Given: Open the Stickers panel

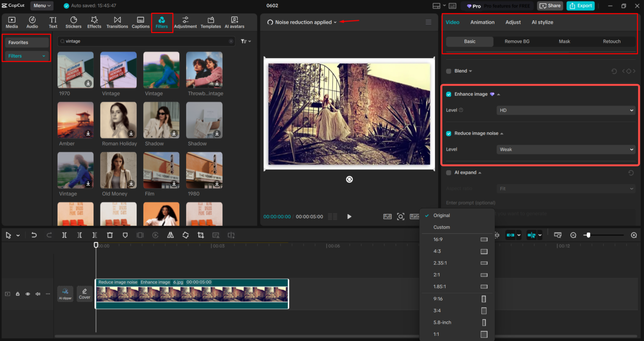Looking at the screenshot, I should tap(73, 22).
